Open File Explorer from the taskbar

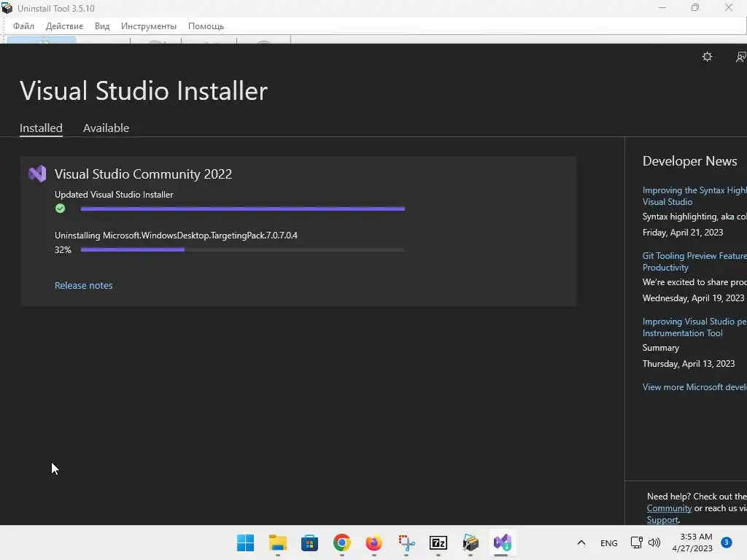[x=278, y=542]
